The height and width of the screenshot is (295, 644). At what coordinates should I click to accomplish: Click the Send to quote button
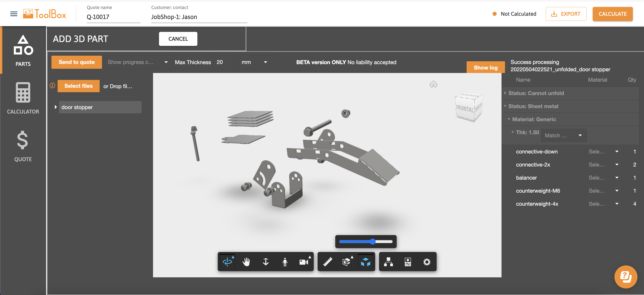[x=76, y=62]
